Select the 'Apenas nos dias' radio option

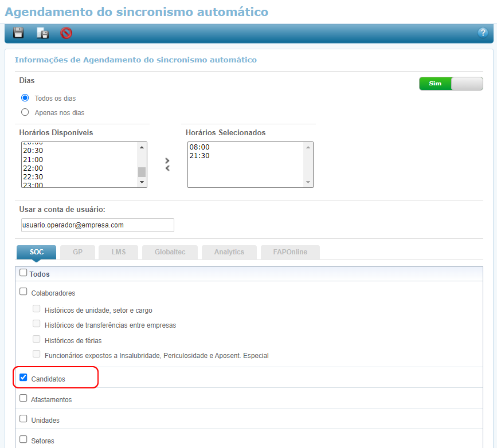pos(25,112)
